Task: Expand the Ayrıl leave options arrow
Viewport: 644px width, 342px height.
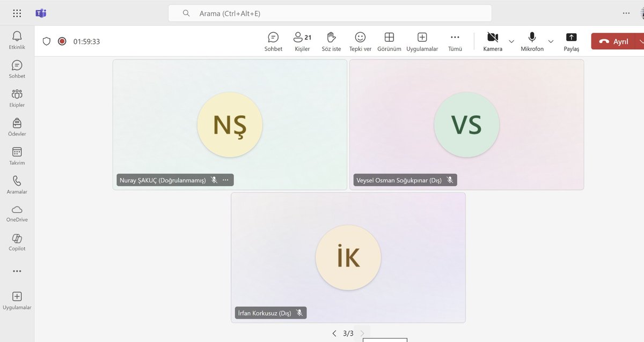Action: [x=640, y=41]
